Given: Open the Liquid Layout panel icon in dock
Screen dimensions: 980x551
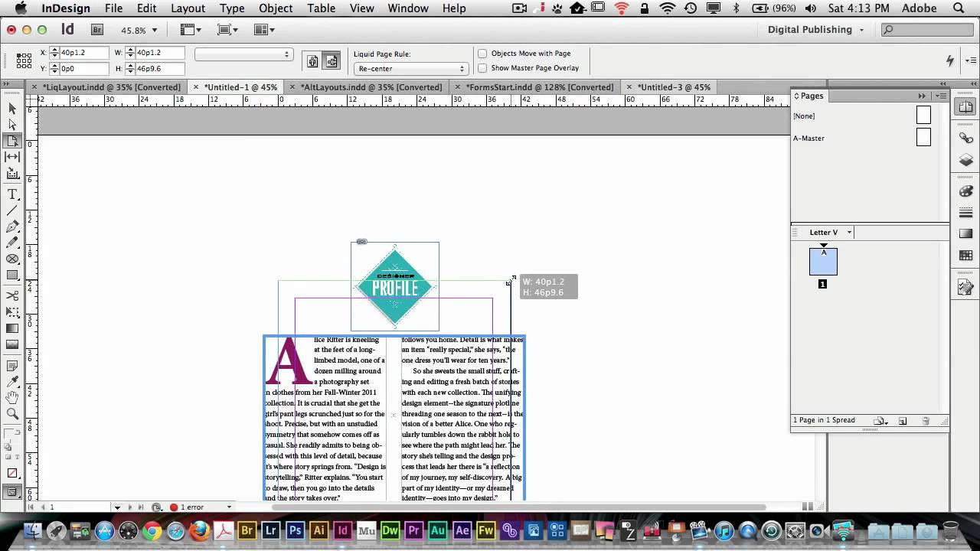Looking at the screenshot, I should tap(965, 288).
